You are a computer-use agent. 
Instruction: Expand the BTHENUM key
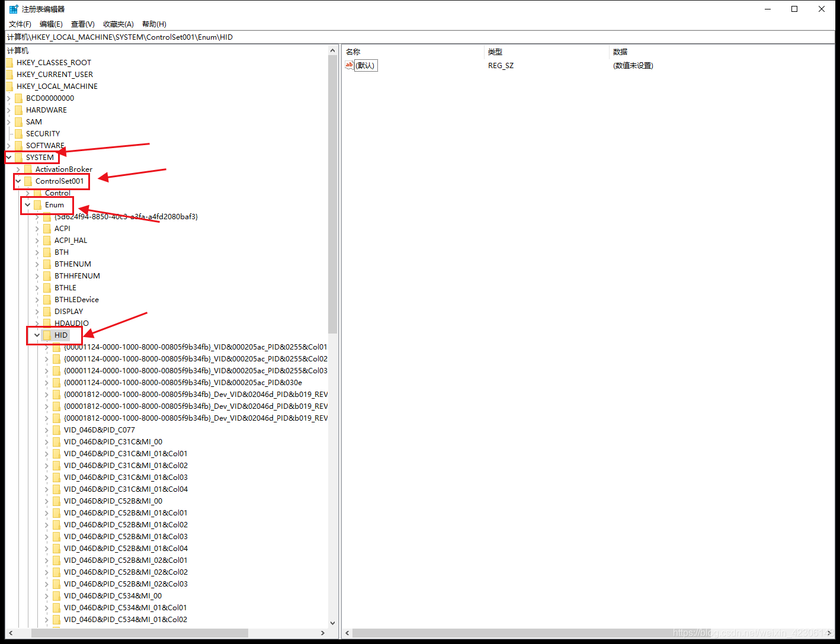click(37, 264)
